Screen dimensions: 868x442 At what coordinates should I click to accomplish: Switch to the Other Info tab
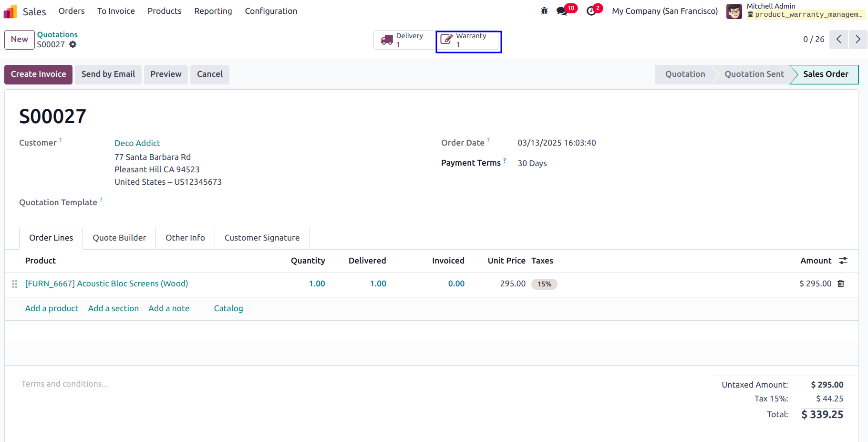click(185, 238)
